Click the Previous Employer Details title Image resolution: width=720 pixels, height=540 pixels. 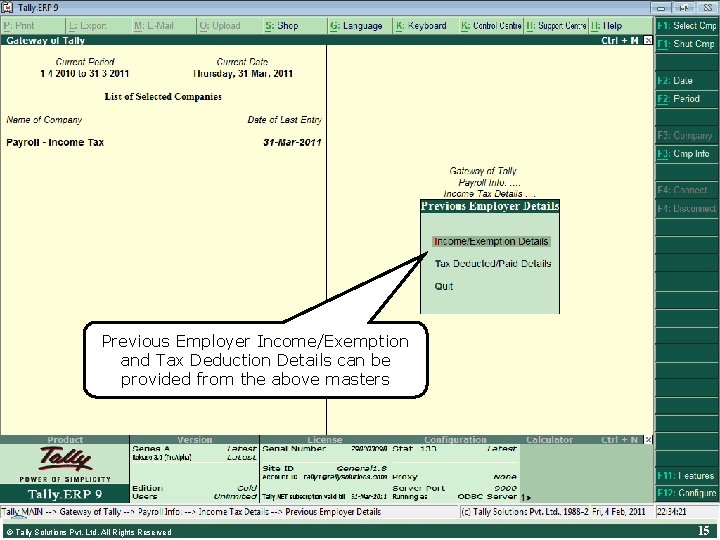coord(490,206)
